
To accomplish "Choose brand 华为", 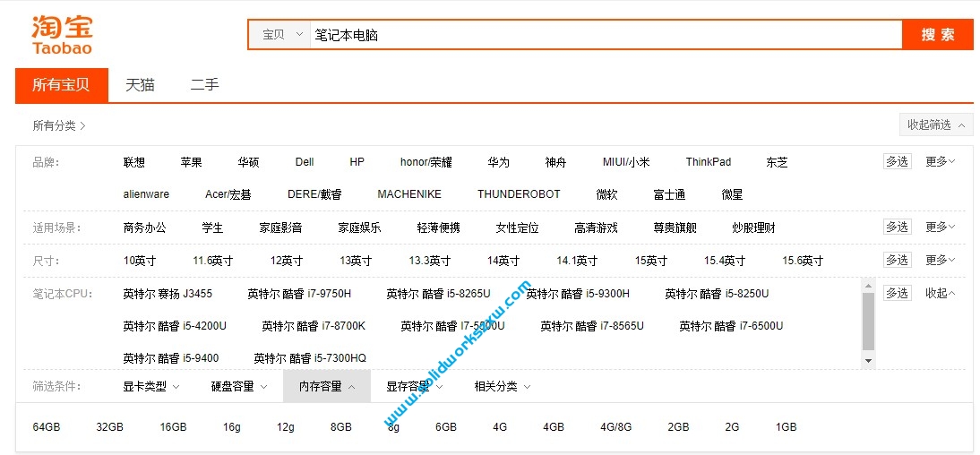I will click(x=499, y=162).
